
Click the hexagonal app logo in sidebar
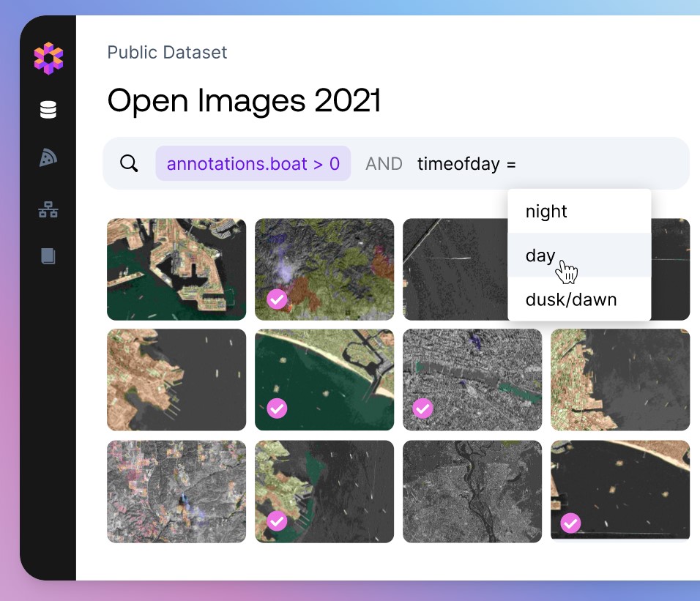[x=48, y=59]
